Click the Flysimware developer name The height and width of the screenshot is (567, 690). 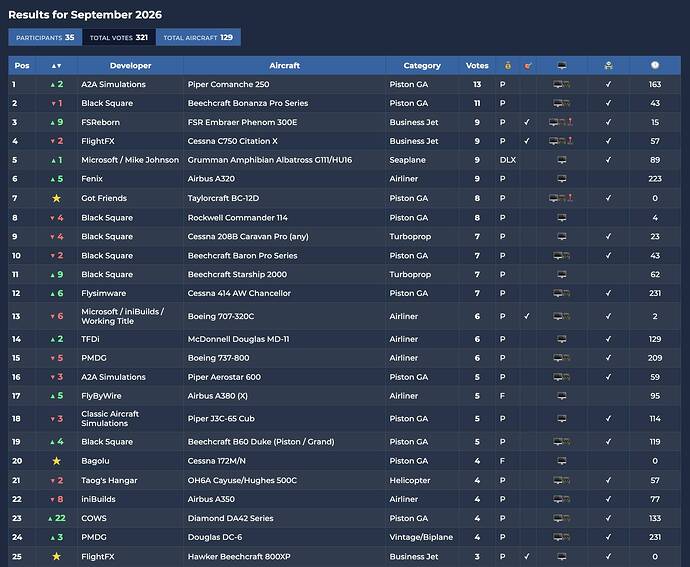point(103,293)
